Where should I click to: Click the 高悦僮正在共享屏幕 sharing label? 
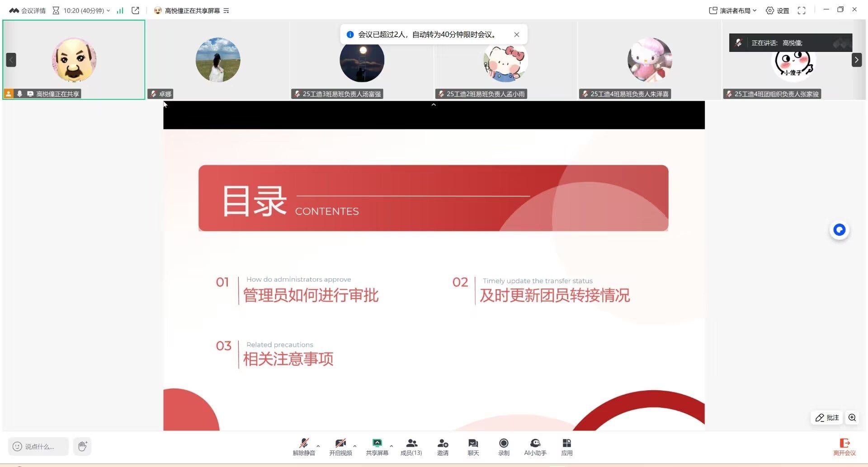pyautogui.click(x=192, y=10)
